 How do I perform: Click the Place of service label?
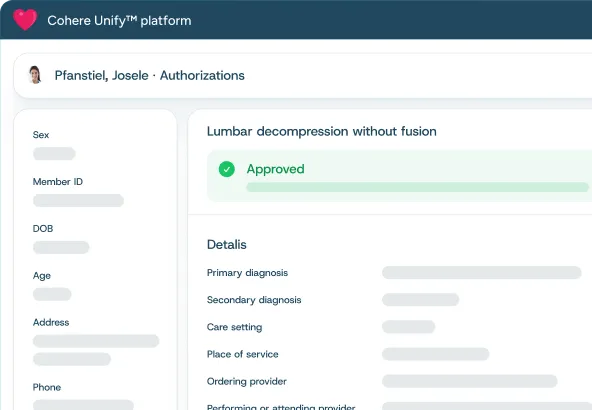242,354
